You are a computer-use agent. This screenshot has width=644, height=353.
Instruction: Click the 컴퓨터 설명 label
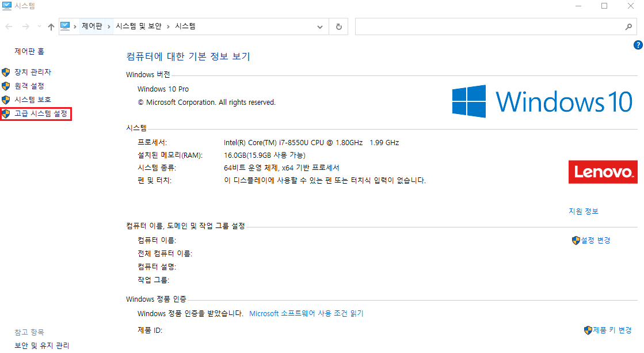click(x=157, y=267)
